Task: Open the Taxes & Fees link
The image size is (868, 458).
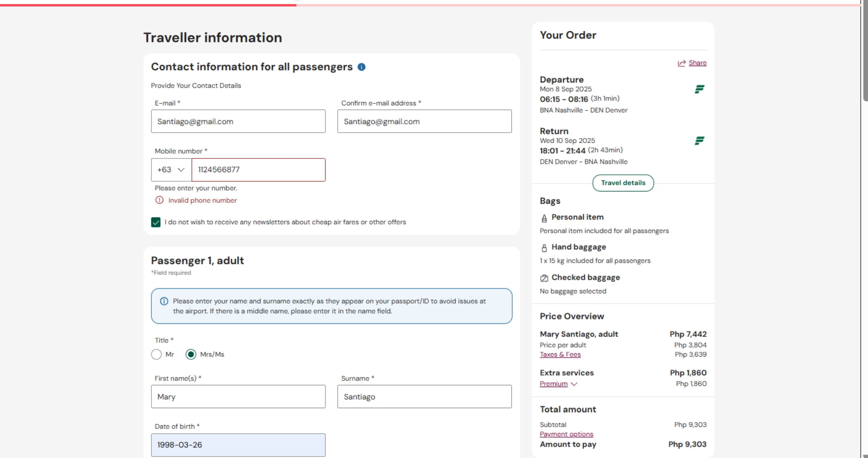Action: pos(560,354)
